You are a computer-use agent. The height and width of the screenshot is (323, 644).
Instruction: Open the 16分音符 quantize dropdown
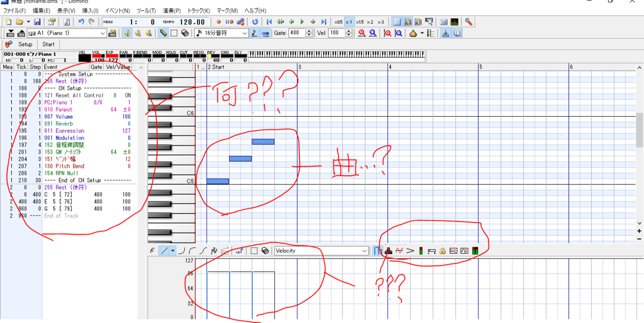click(x=221, y=33)
